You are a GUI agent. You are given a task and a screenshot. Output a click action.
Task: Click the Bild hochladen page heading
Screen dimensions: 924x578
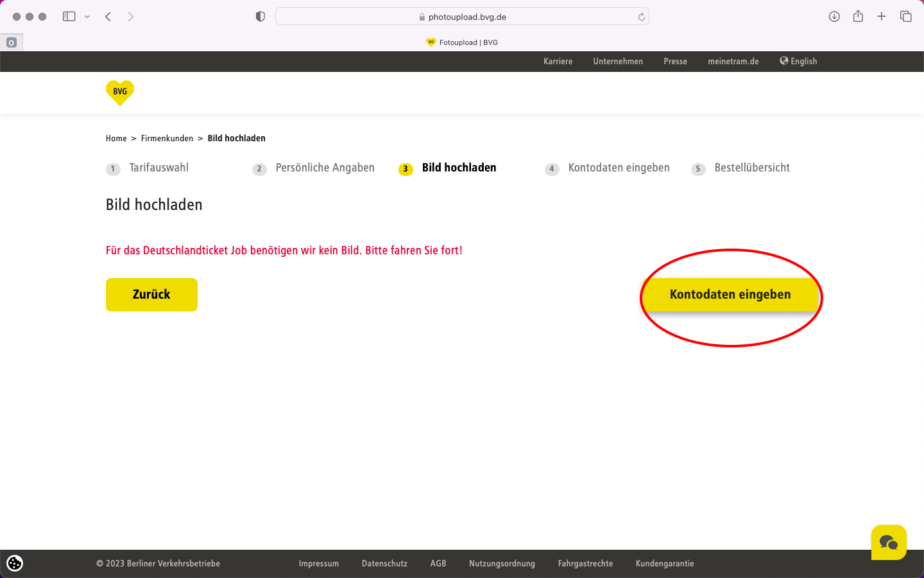point(154,205)
